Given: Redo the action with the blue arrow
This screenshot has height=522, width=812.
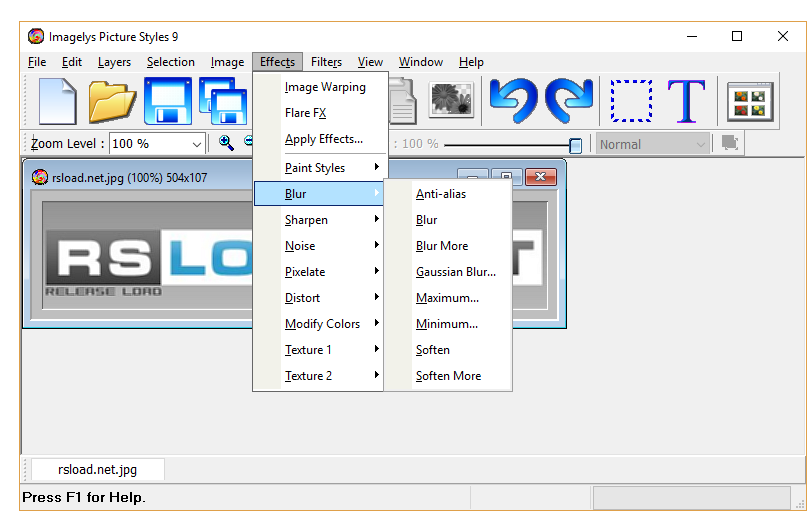Looking at the screenshot, I should (569, 100).
